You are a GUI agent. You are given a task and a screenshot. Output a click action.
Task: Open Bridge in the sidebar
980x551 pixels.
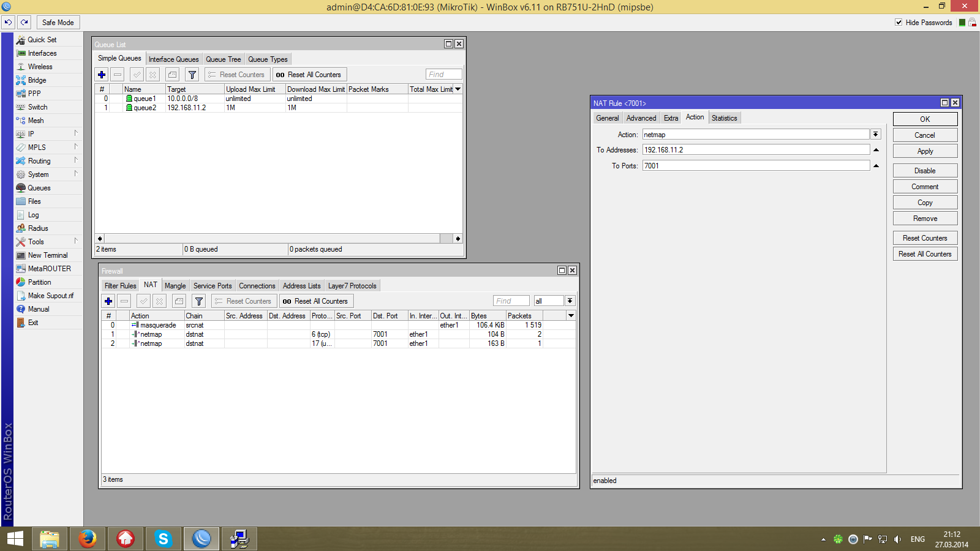pos(37,80)
